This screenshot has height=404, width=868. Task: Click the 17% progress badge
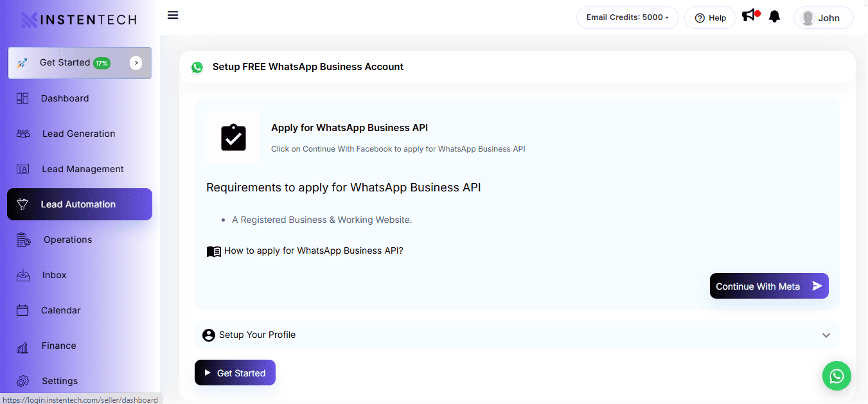(x=102, y=63)
